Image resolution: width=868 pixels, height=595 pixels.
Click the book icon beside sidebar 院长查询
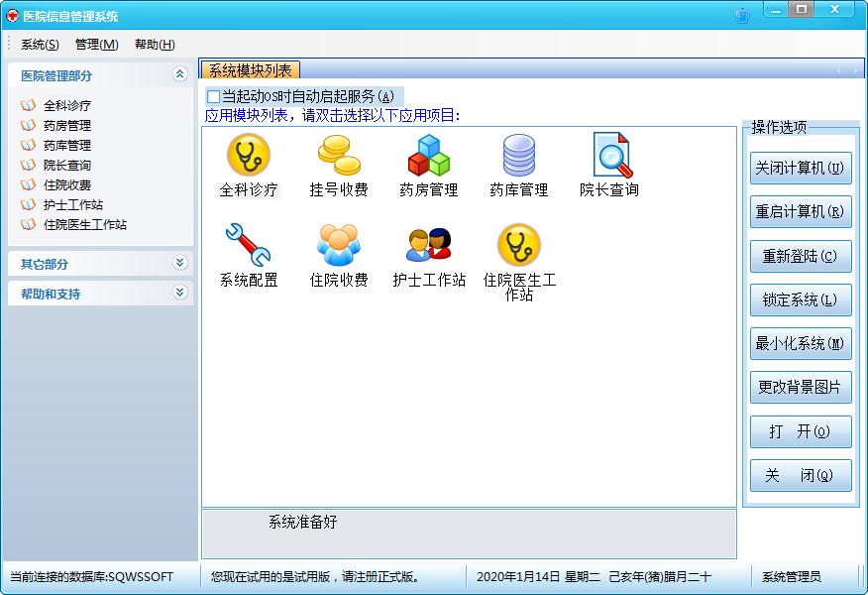coord(28,165)
